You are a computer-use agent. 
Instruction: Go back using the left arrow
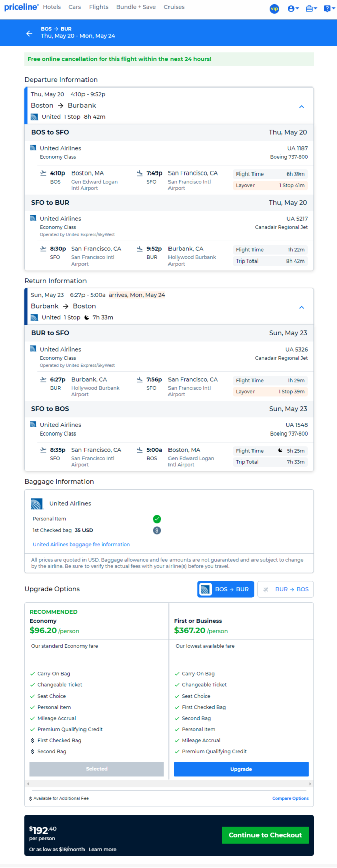pyautogui.click(x=29, y=33)
